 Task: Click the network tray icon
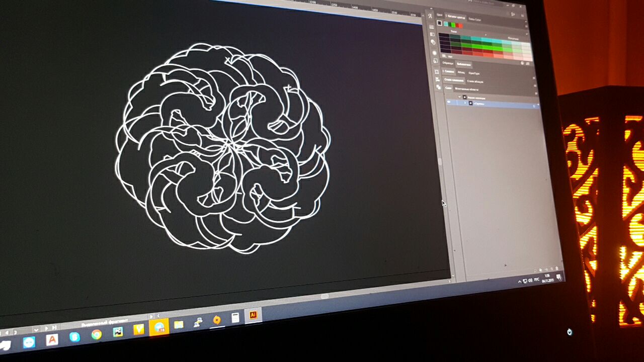click(525, 281)
